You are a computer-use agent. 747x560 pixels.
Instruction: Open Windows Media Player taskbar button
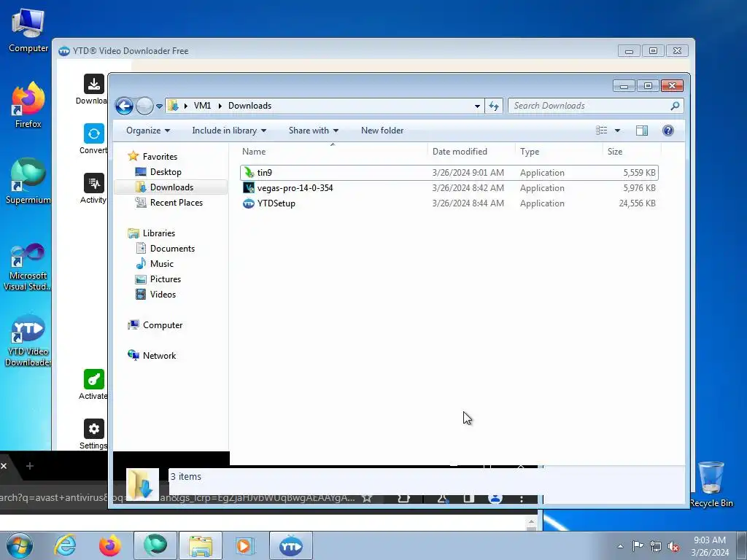click(x=245, y=545)
